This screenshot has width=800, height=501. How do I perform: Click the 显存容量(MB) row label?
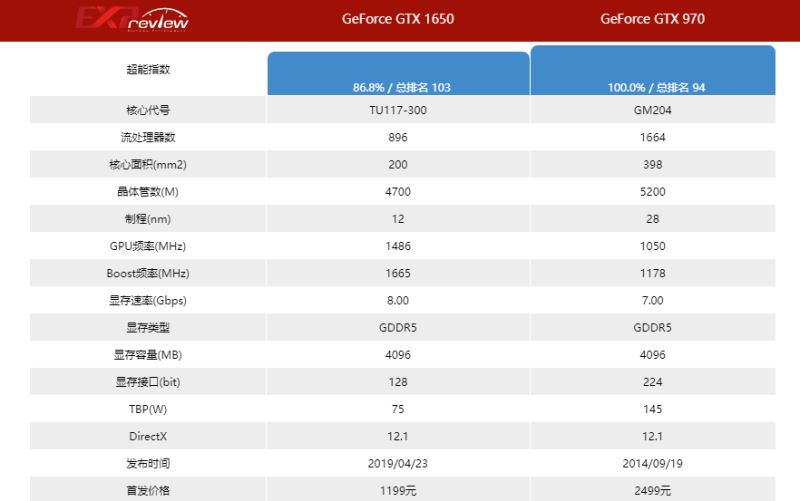[148, 355]
